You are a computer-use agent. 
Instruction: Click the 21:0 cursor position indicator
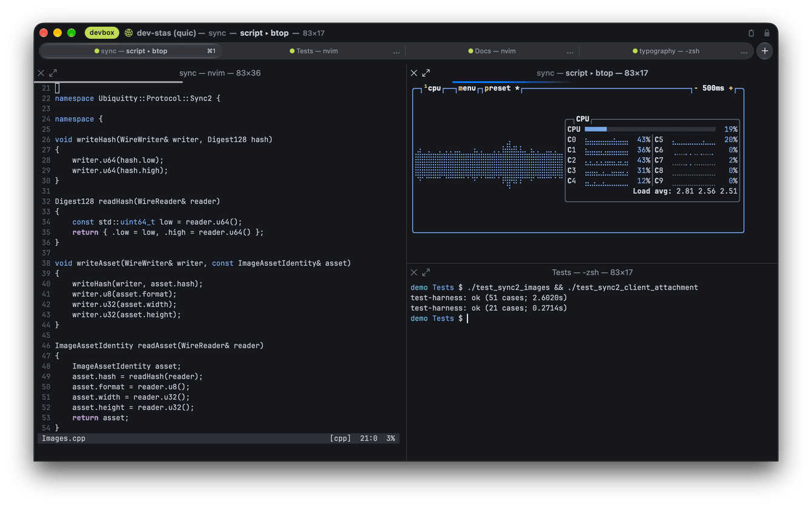tap(369, 438)
